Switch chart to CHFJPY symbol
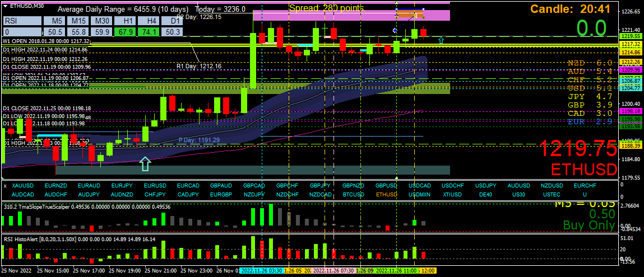Screen dimensions: 644x277 point(155,194)
